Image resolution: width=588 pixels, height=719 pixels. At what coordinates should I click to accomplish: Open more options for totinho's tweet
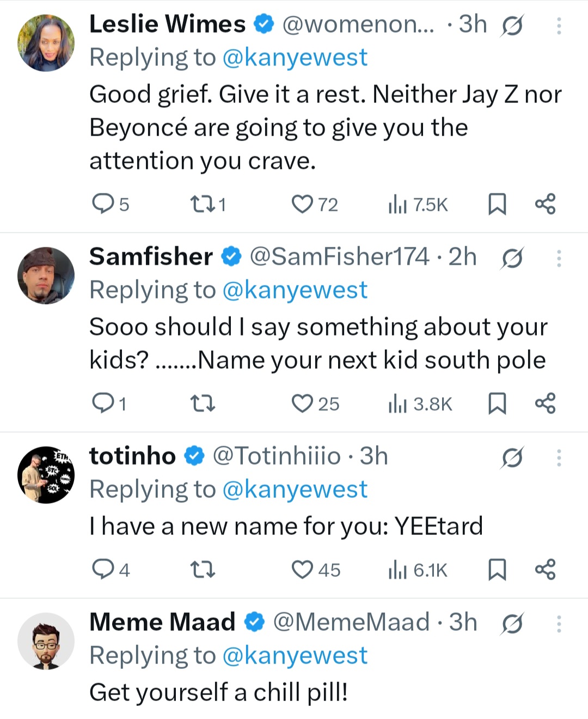tap(559, 458)
